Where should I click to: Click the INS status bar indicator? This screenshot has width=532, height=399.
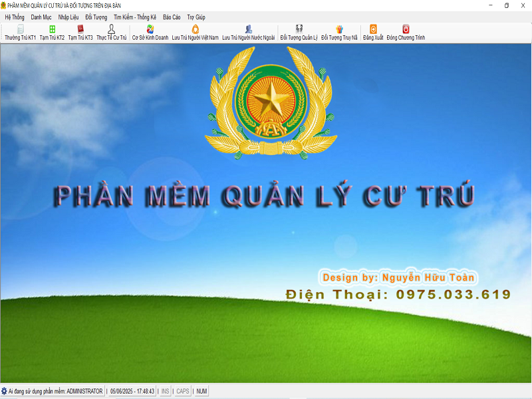[x=165, y=391]
